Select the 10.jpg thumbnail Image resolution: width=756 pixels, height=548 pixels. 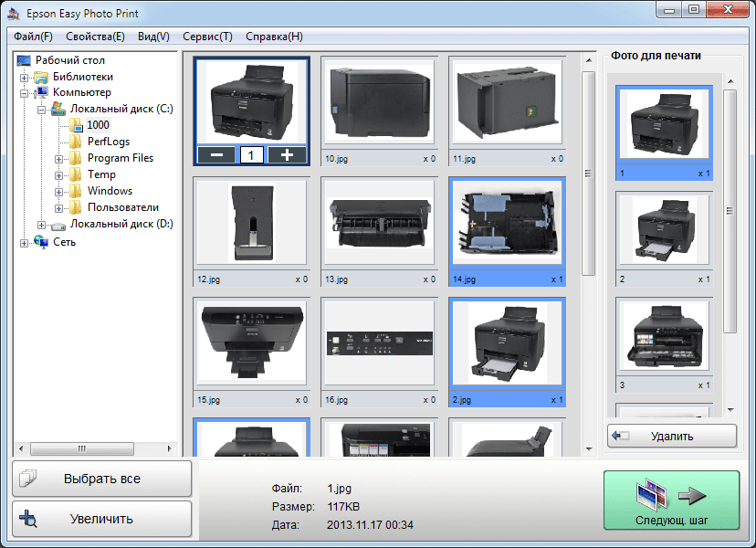pyautogui.click(x=380, y=111)
